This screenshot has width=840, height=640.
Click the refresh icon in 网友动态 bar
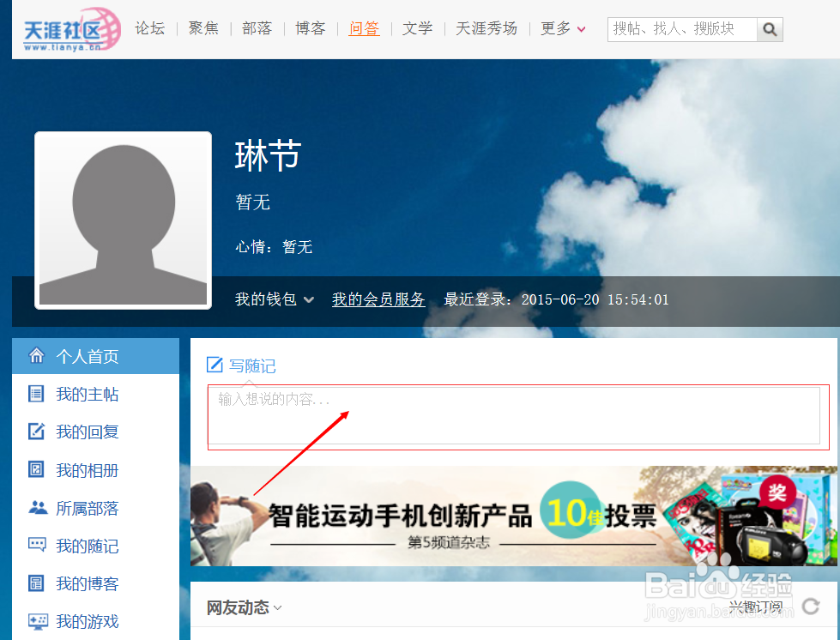tap(811, 607)
